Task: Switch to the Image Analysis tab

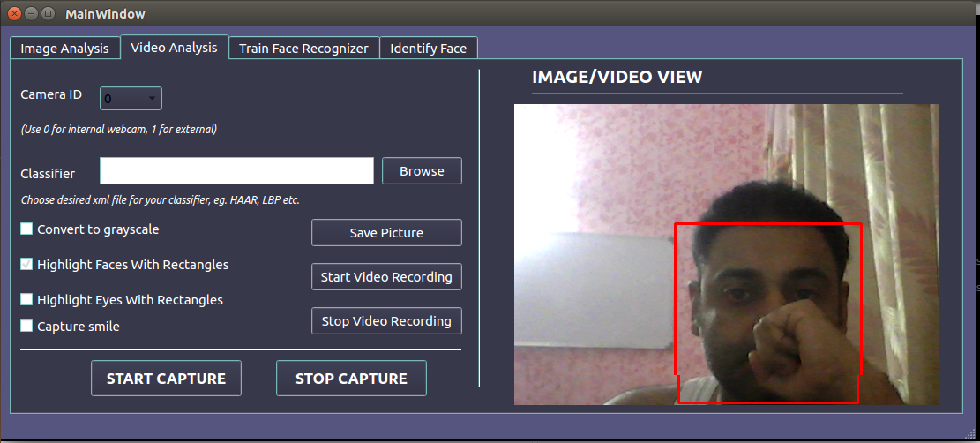Action: (x=65, y=49)
